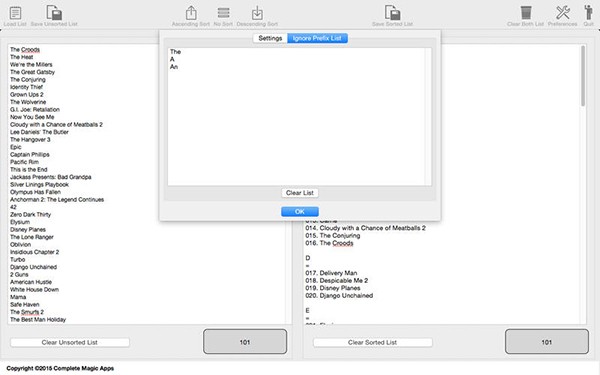This screenshot has width=600, height=375.
Task: Click 'Django Unchained' in unsorted list
Action: coord(34,267)
